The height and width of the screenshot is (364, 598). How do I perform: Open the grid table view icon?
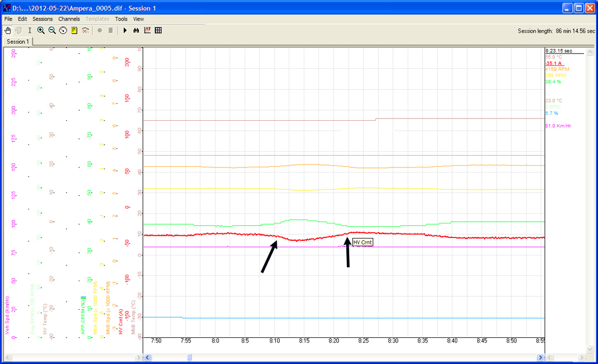pos(158,30)
